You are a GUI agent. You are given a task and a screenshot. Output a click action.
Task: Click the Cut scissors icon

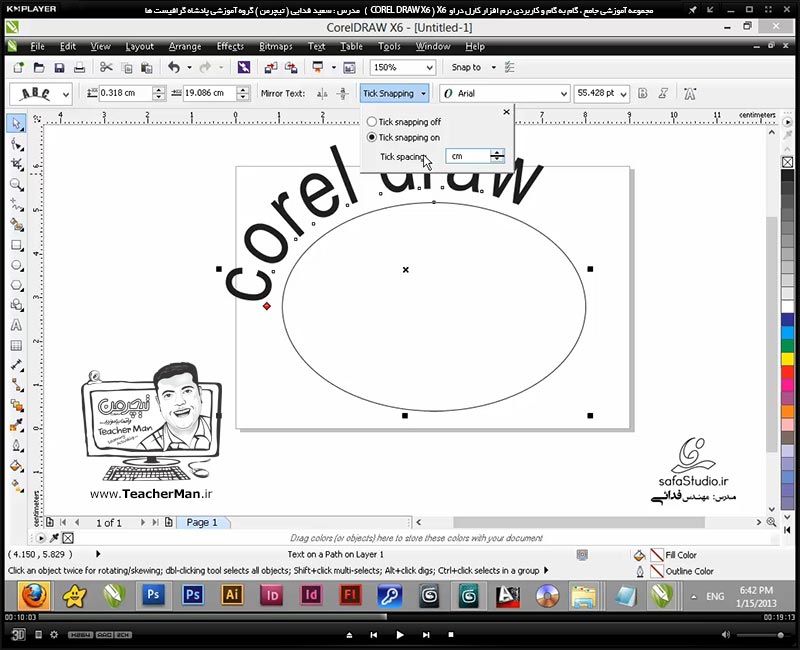click(106, 67)
